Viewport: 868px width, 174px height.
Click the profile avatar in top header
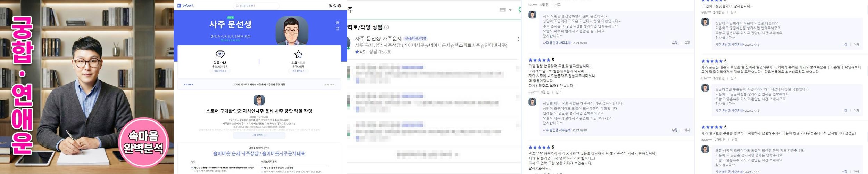point(340,6)
